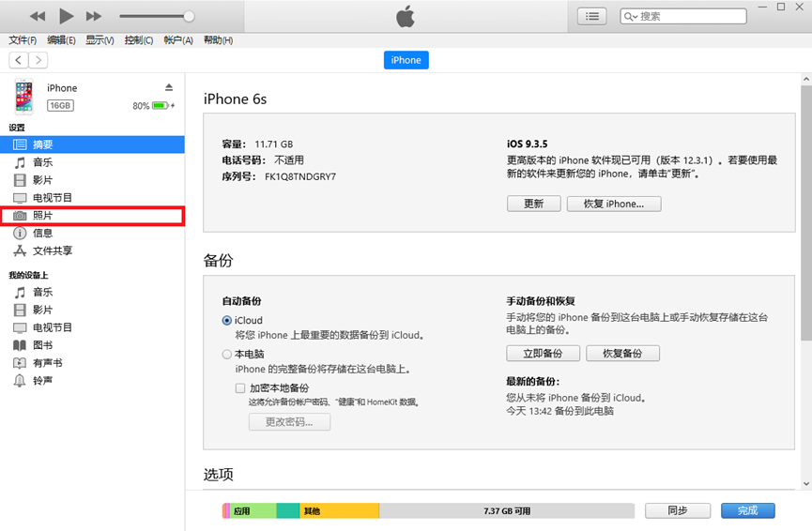The width and height of the screenshot is (812, 531).
Task: Expand the search magnifier dropdown arrow
Action: pyautogui.click(x=630, y=16)
